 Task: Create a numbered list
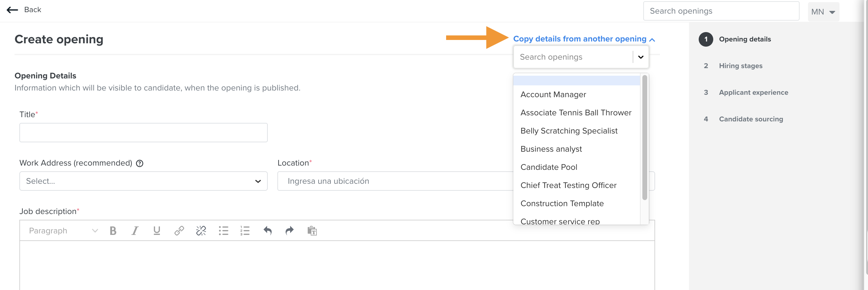click(x=245, y=231)
